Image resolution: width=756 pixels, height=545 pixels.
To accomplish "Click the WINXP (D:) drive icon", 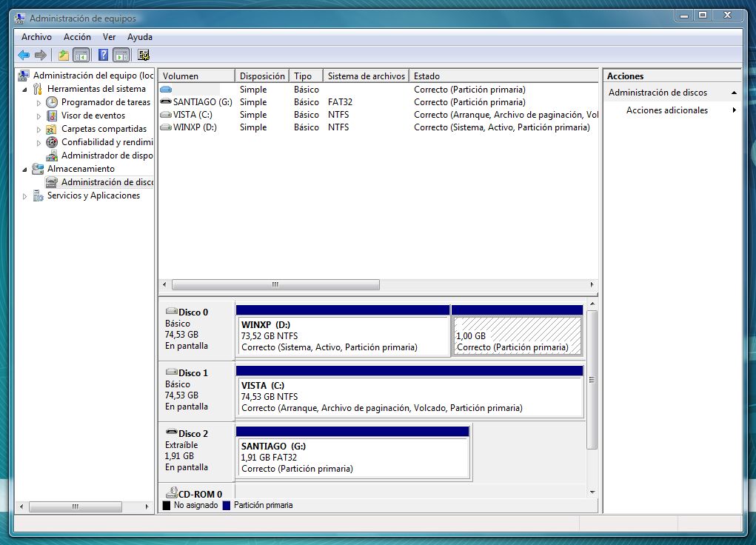I will (166, 127).
